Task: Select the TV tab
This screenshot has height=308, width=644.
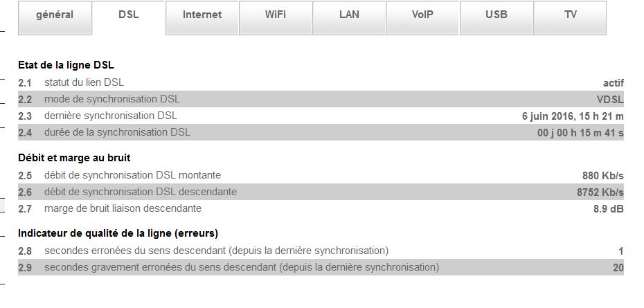Action: pos(571,15)
